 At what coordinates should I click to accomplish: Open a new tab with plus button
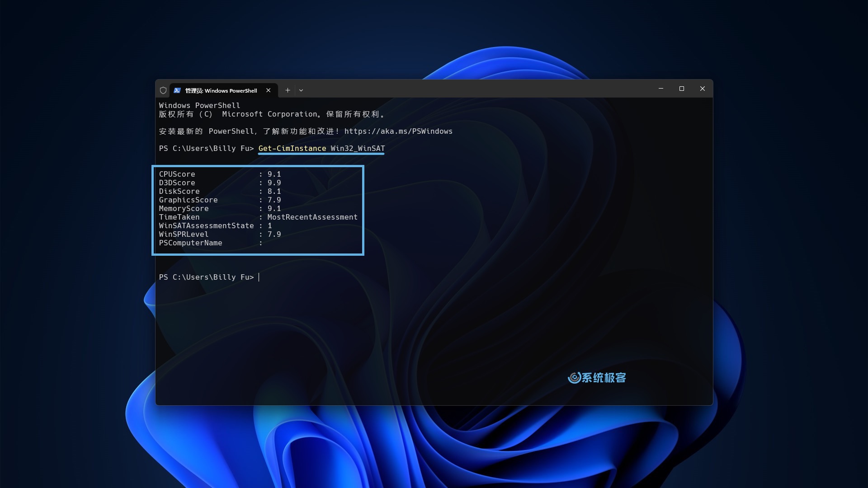pyautogui.click(x=288, y=90)
